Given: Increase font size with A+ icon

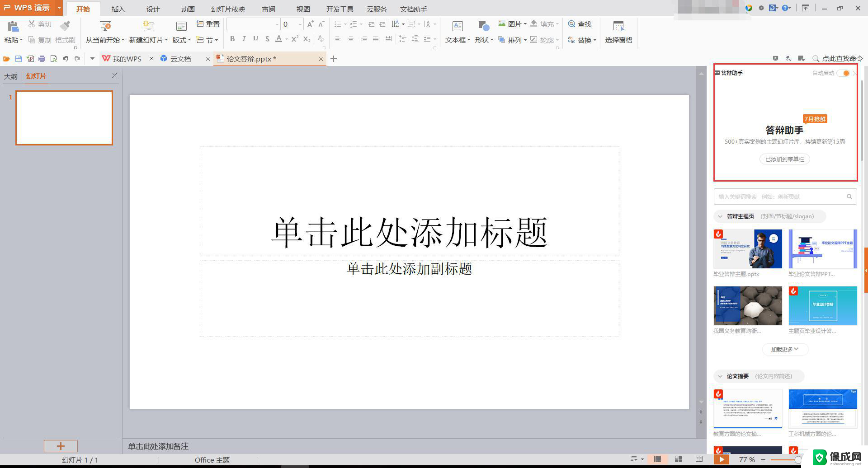Looking at the screenshot, I should (x=310, y=24).
